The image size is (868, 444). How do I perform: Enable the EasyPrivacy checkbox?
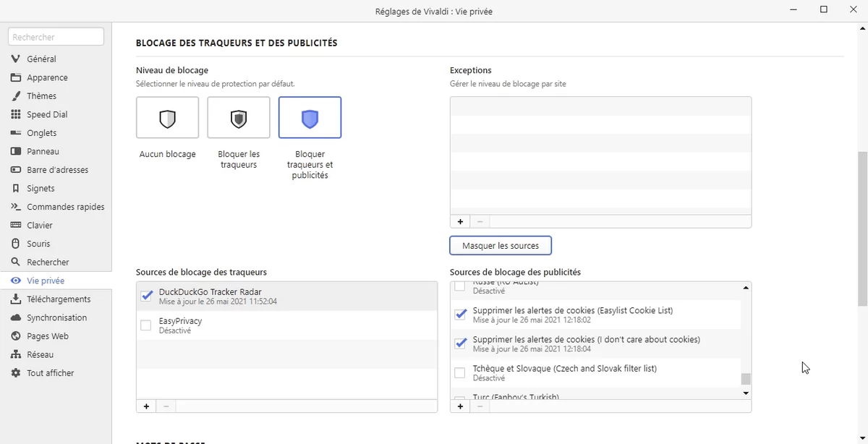pos(146,325)
